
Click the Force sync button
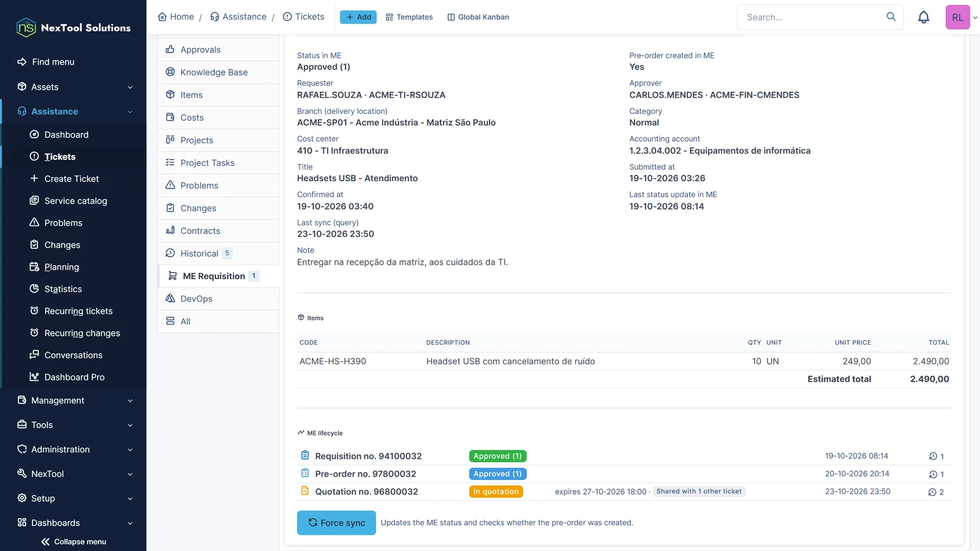pyautogui.click(x=336, y=523)
